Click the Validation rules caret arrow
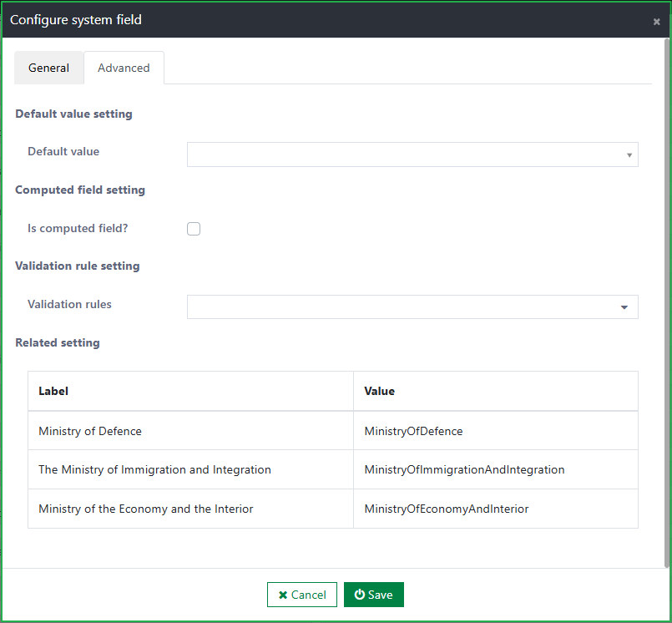Viewport: 672px width, 623px height. [624, 307]
